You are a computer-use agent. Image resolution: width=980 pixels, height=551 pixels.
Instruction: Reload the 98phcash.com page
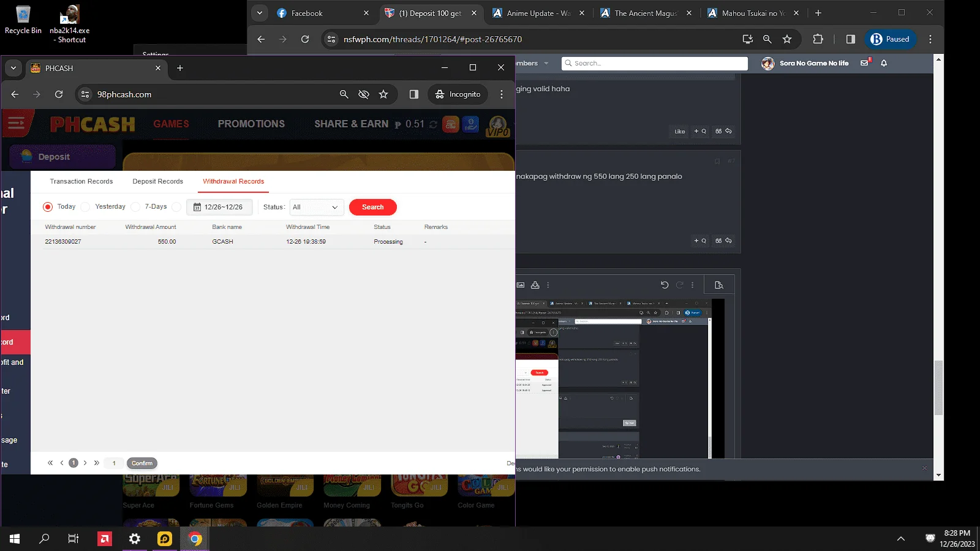[x=59, y=94]
